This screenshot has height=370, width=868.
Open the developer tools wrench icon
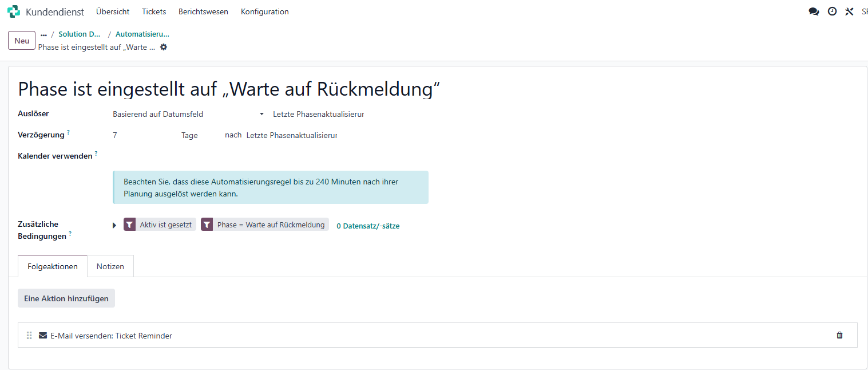tap(849, 11)
